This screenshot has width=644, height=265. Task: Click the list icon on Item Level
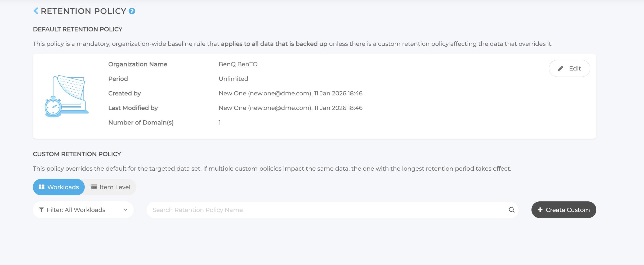click(93, 187)
